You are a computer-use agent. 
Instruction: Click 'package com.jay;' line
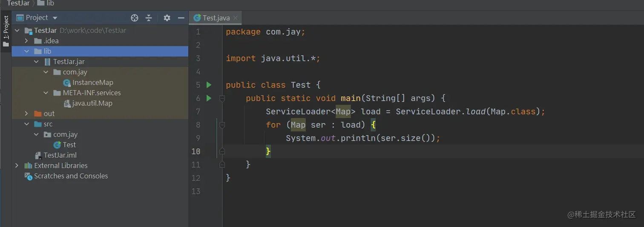coord(266,32)
